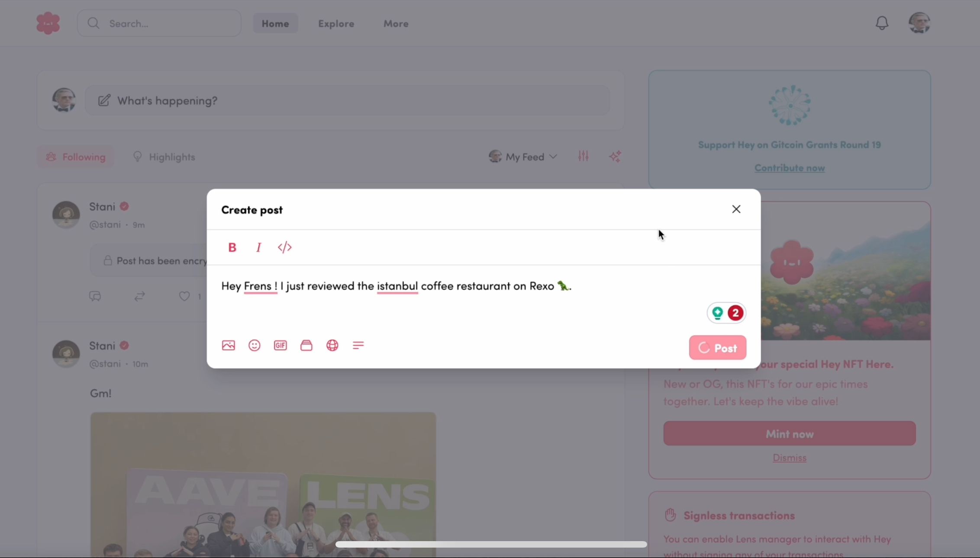Click the globe/open actions icon

332,345
